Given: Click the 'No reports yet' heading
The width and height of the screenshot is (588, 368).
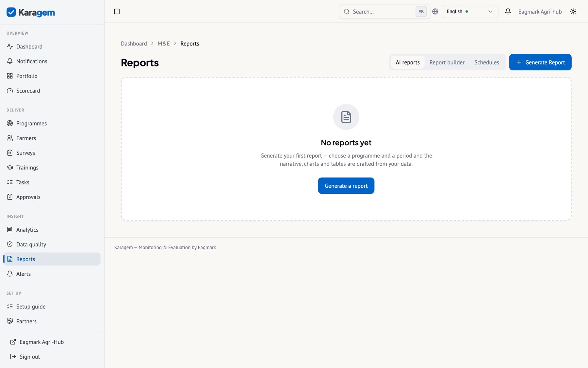Looking at the screenshot, I should [x=346, y=142].
